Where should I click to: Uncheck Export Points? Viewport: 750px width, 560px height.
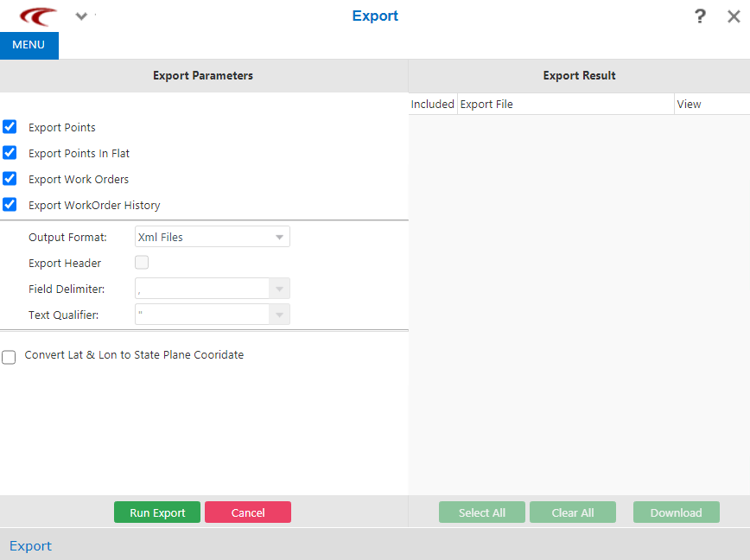[10, 126]
